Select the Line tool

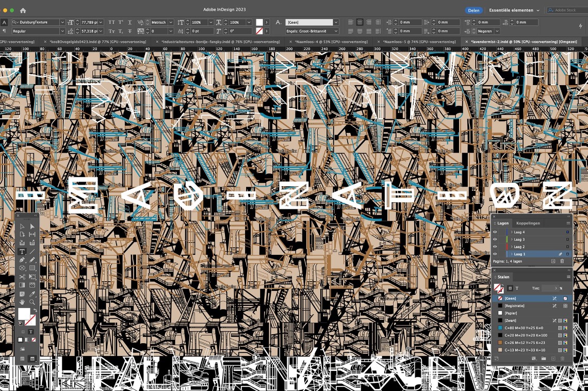(32, 252)
